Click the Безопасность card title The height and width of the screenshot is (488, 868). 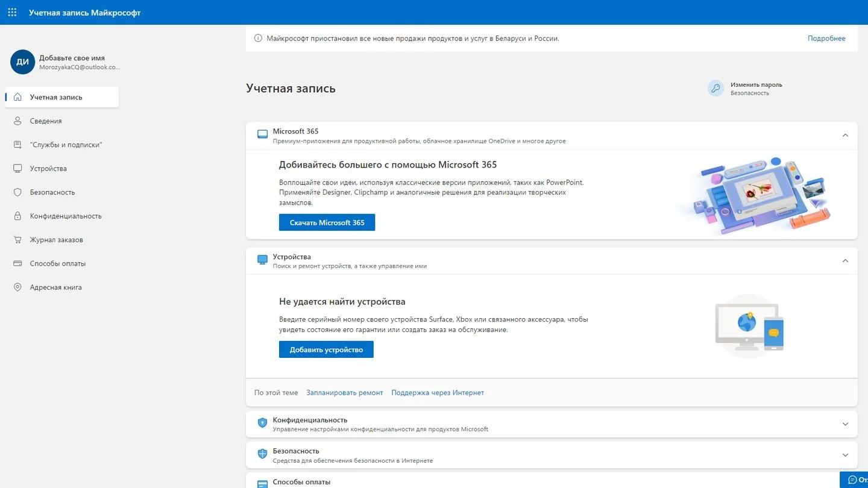(296, 451)
